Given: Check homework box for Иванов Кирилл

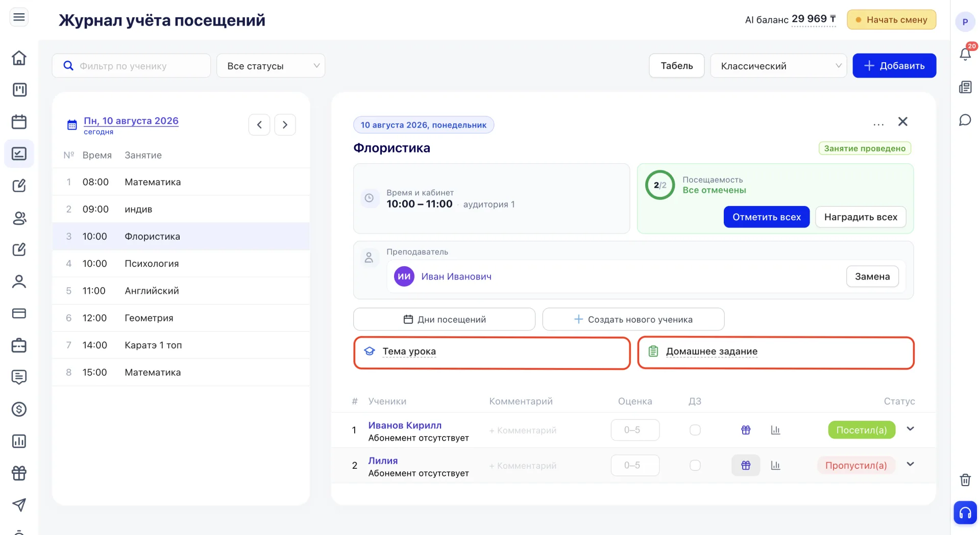Looking at the screenshot, I should 695,430.
